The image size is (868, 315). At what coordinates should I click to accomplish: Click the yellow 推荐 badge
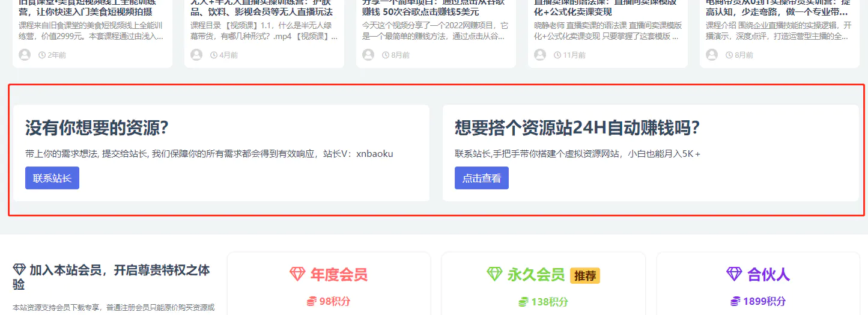click(x=584, y=276)
